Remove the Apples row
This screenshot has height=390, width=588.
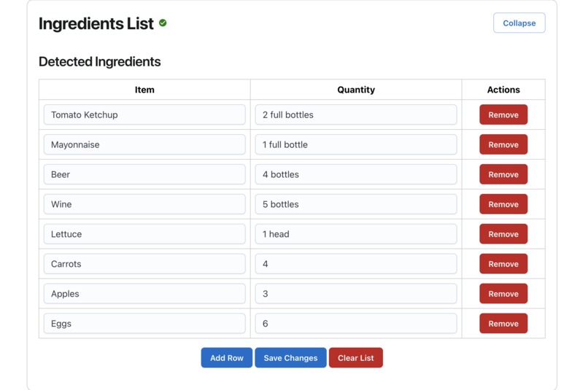tap(503, 294)
